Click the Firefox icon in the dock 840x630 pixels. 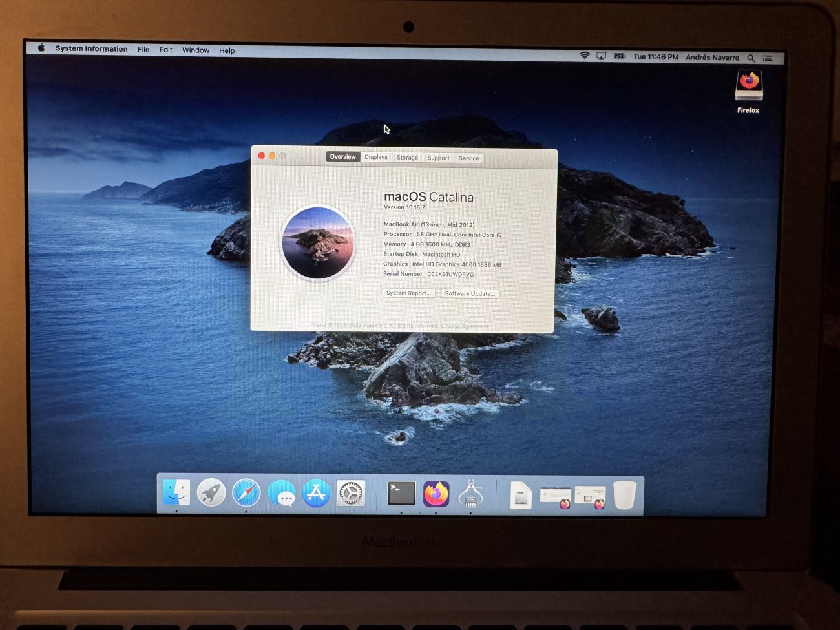436,494
